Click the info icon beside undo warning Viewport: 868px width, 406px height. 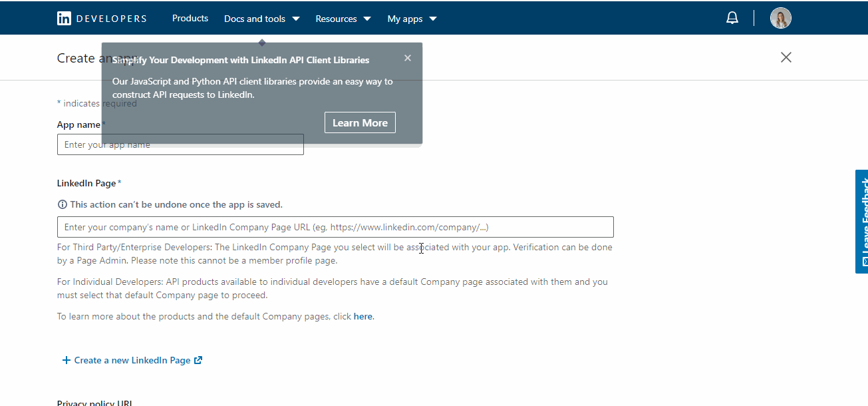[63, 204]
